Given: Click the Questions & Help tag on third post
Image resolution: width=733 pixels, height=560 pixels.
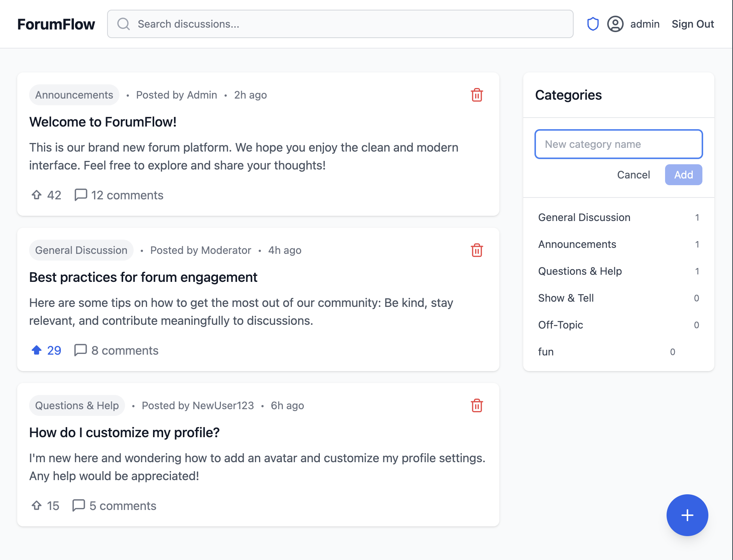Looking at the screenshot, I should coord(77,405).
